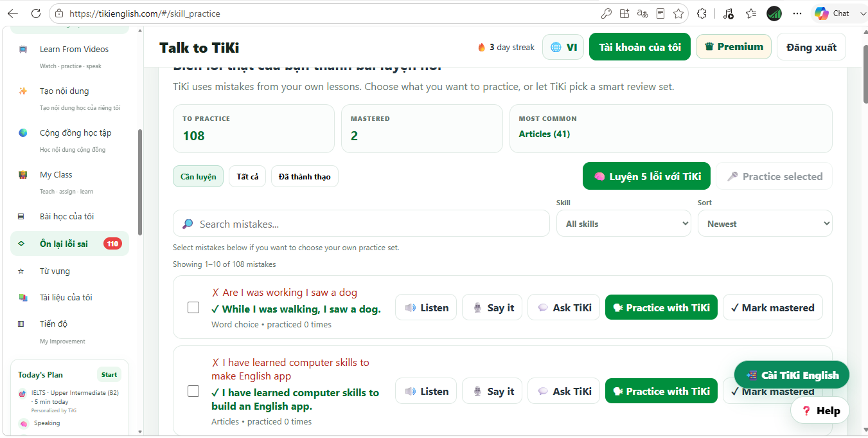This screenshot has height=438, width=868.
Task: Tick checkbox for 'computer skills' mistake
Action: 193,391
